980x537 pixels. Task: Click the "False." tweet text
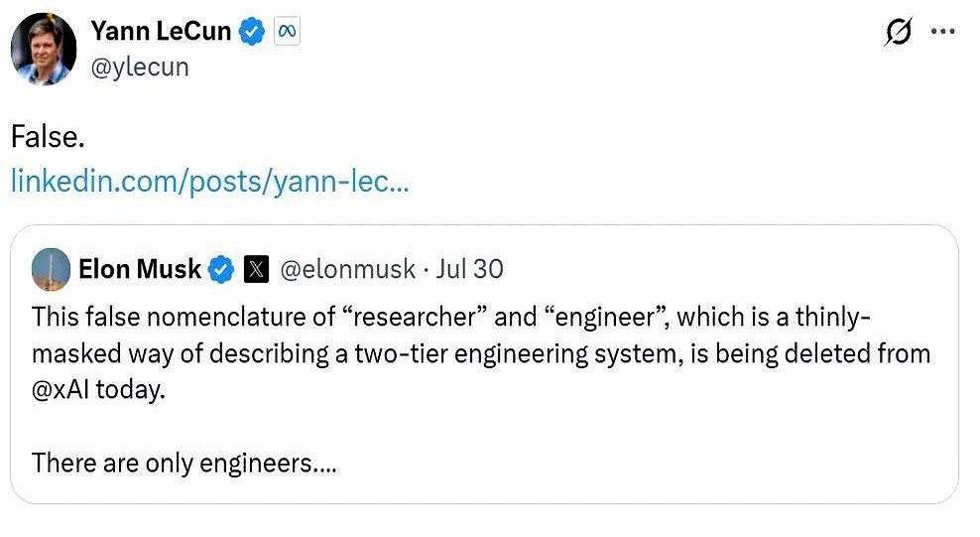[47, 137]
